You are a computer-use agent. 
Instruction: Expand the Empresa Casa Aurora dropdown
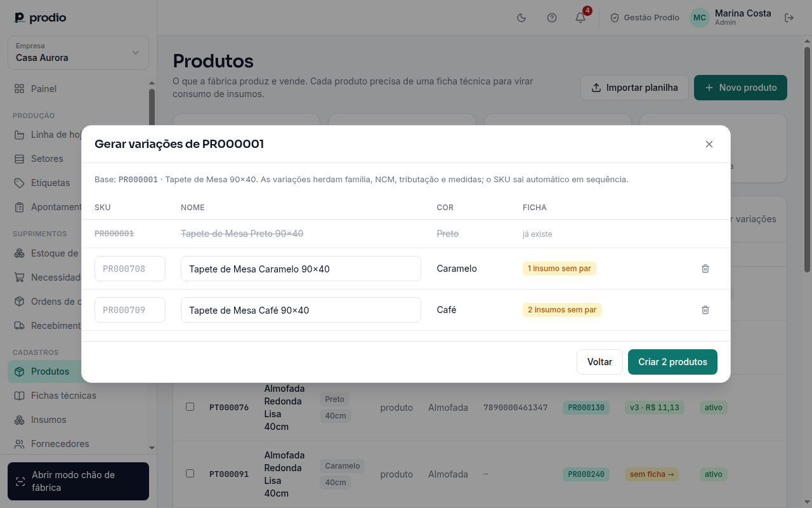78,53
